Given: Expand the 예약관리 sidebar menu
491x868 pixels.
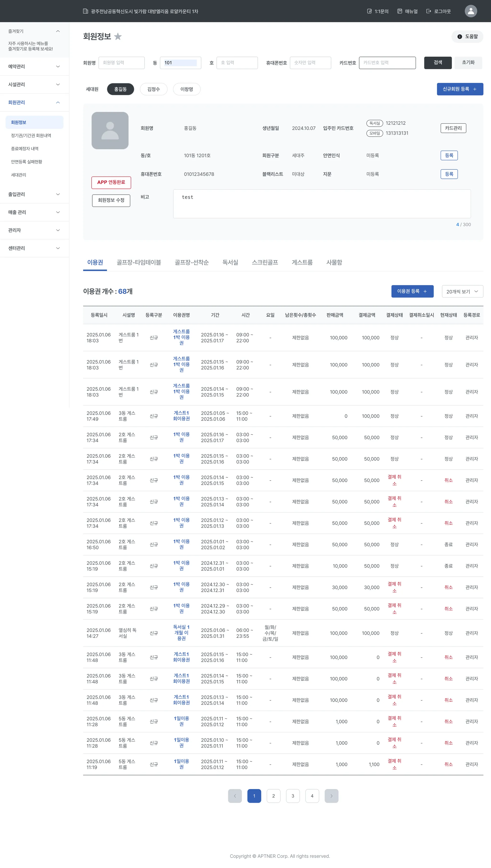Looking at the screenshot, I should pyautogui.click(x=34, y=66).
